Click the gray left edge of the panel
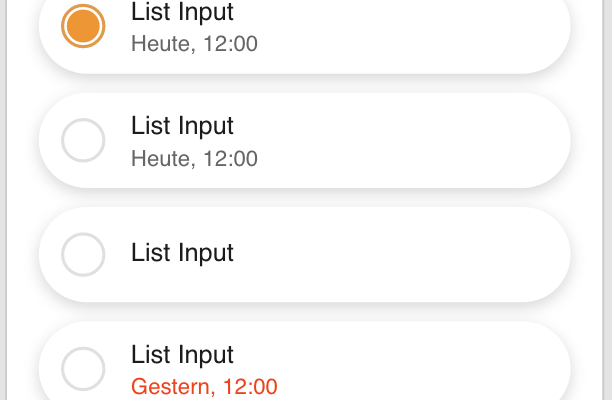 click(x=3, y=200)
